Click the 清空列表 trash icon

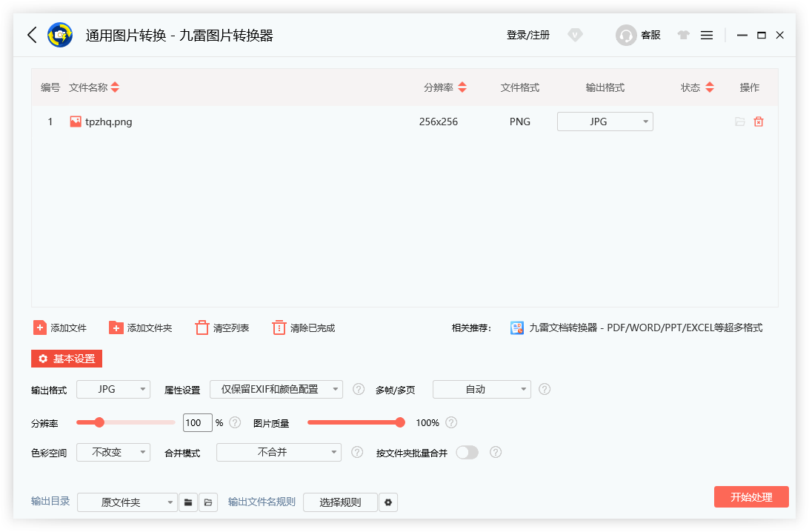[202, 327]
